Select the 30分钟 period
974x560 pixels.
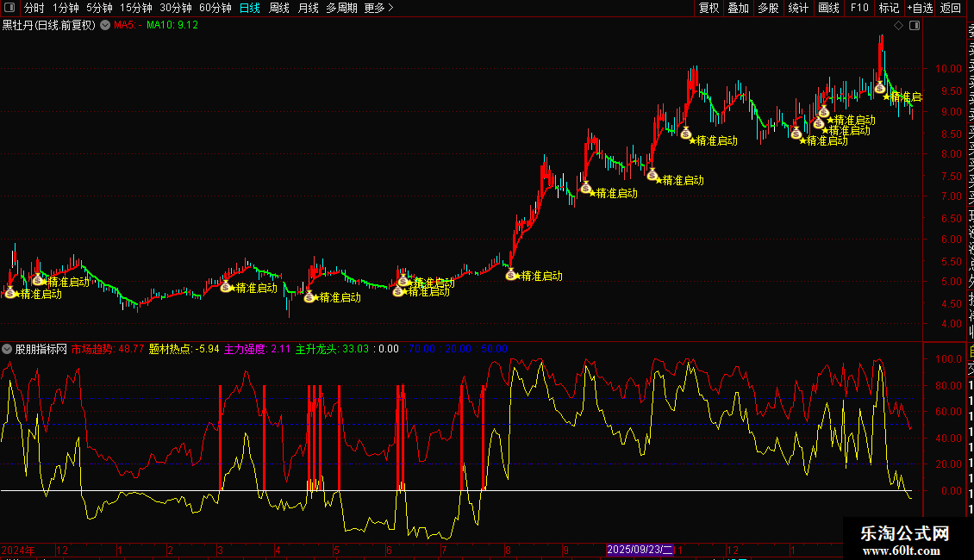(x=176, y=8)
